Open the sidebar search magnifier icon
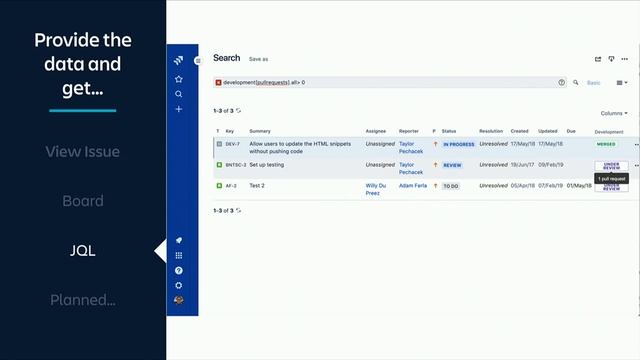640x360 pixels. 178,94
